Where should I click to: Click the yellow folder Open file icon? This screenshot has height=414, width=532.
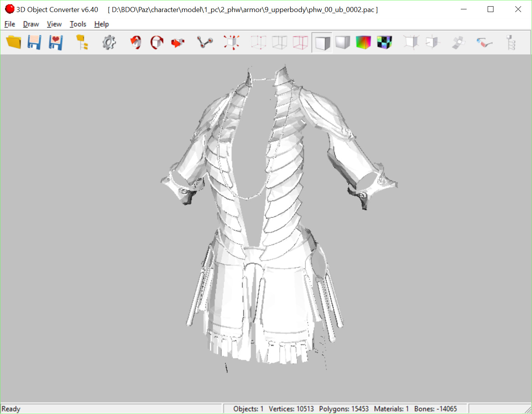click(x=14, y=42)
